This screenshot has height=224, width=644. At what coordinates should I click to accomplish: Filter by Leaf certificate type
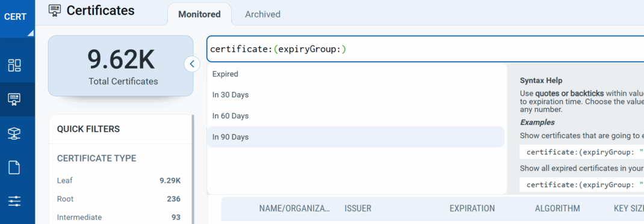point(65,180)
